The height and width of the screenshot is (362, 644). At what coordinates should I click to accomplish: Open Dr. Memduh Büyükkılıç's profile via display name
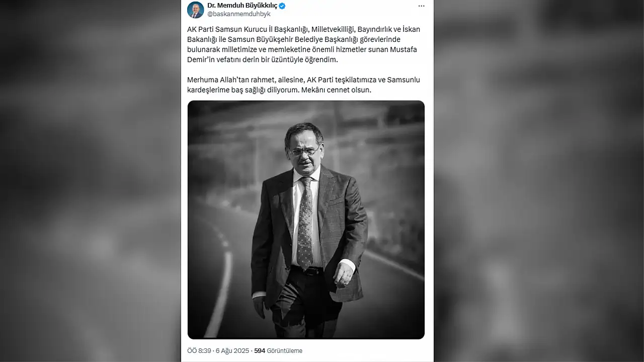(243, 6)
